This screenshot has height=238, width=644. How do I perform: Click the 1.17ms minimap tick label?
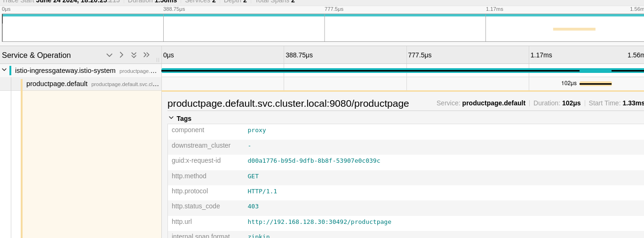494,9
